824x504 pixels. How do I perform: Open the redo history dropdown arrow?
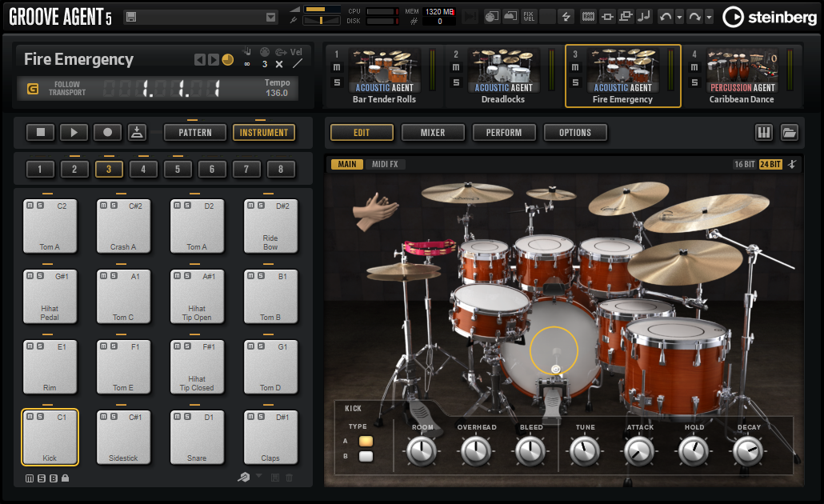click(709, 17)
